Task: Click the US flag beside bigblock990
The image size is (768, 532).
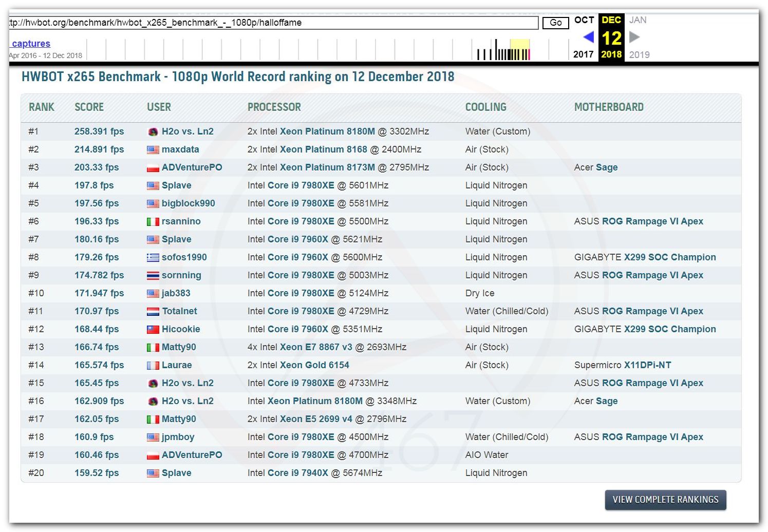Action: pos(153,204)
